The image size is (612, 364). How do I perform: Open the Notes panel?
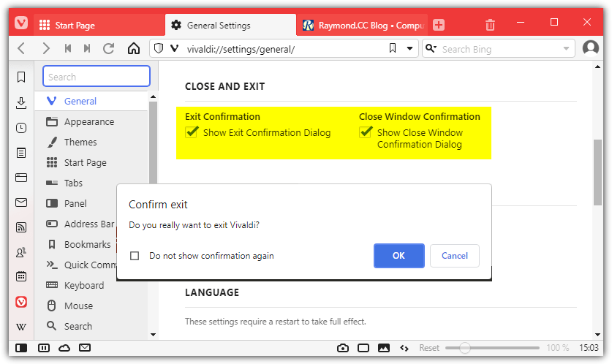pos(21,153)
